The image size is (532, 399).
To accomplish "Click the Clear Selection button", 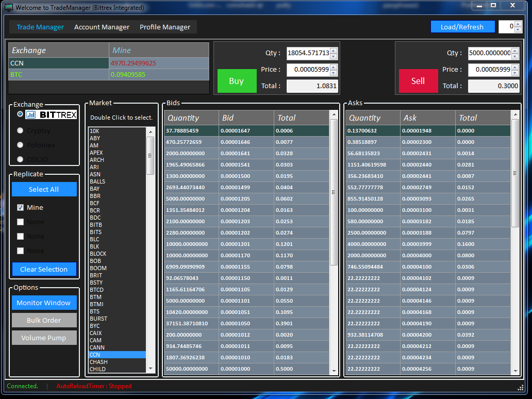I will click(x=44, y=270).
